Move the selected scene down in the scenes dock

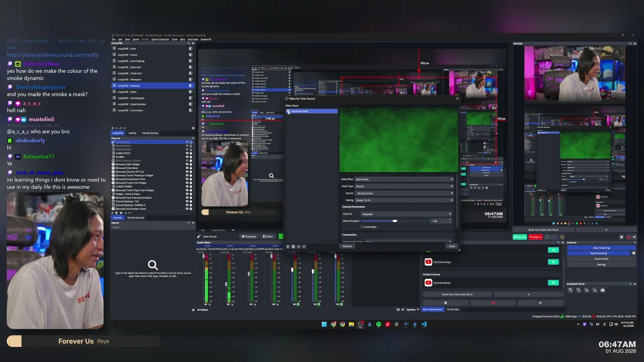point(123,128)
